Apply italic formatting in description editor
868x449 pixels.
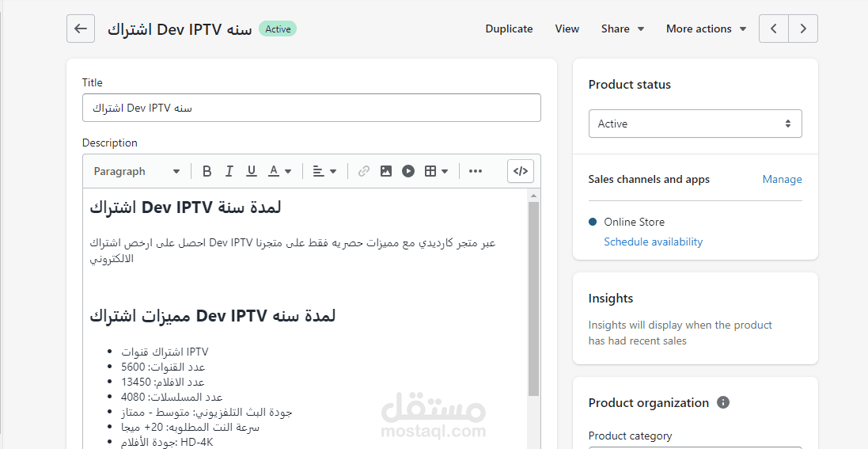pos(229,171)
